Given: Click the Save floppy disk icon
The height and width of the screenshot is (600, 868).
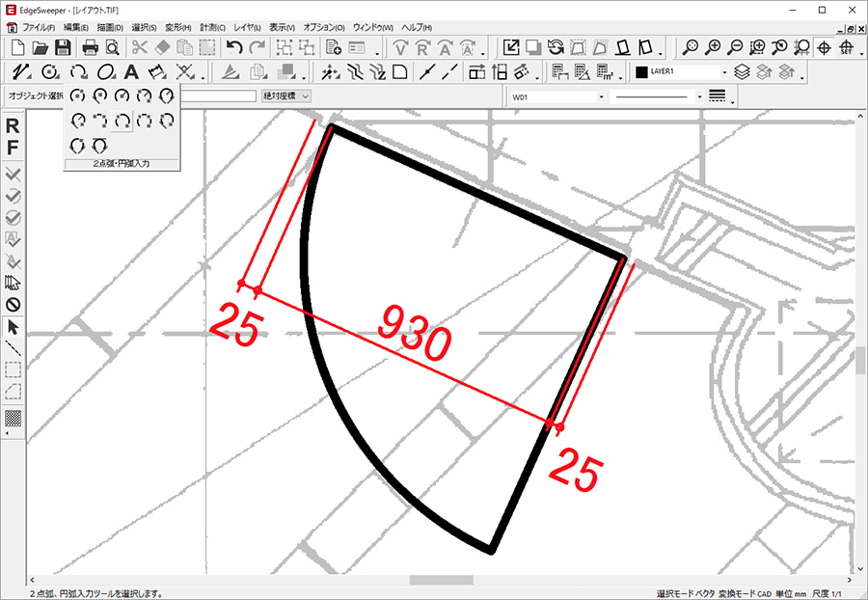Looking at the screenshot, I should (63, 47).
